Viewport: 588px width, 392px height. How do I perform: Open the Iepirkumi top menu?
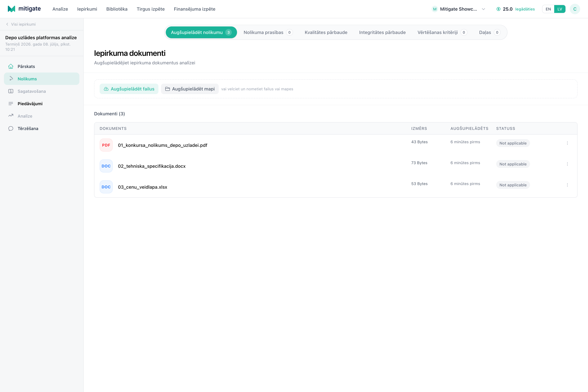click(x=87, y=9)
